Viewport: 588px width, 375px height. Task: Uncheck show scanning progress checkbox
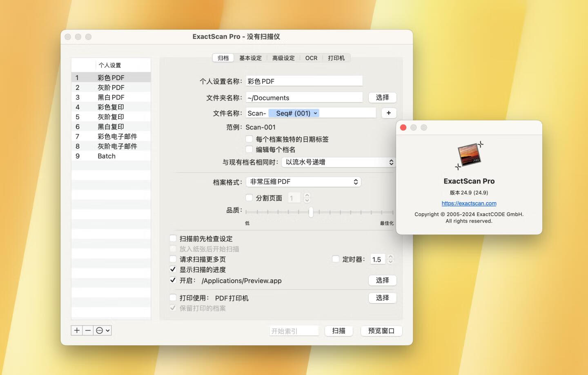173,270
